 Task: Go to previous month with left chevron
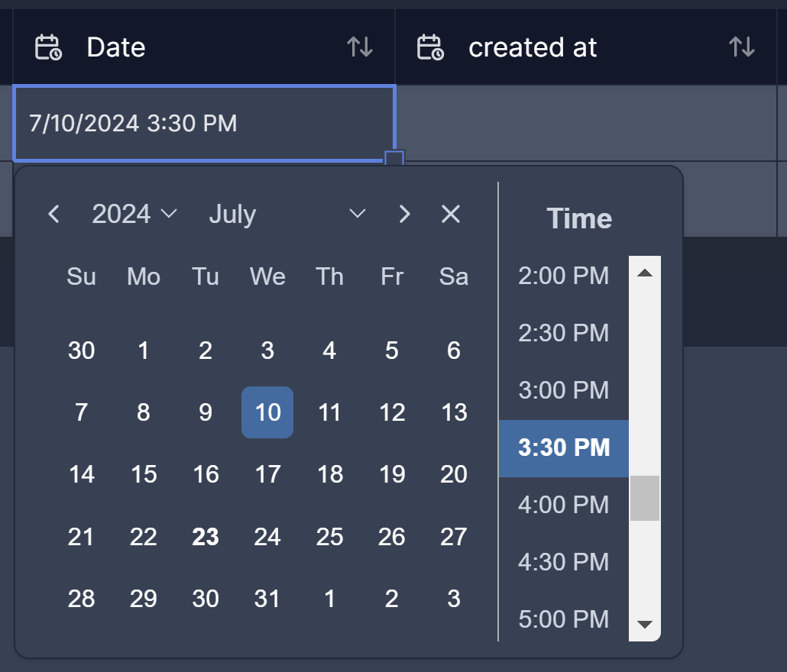[x=53, y=215]
